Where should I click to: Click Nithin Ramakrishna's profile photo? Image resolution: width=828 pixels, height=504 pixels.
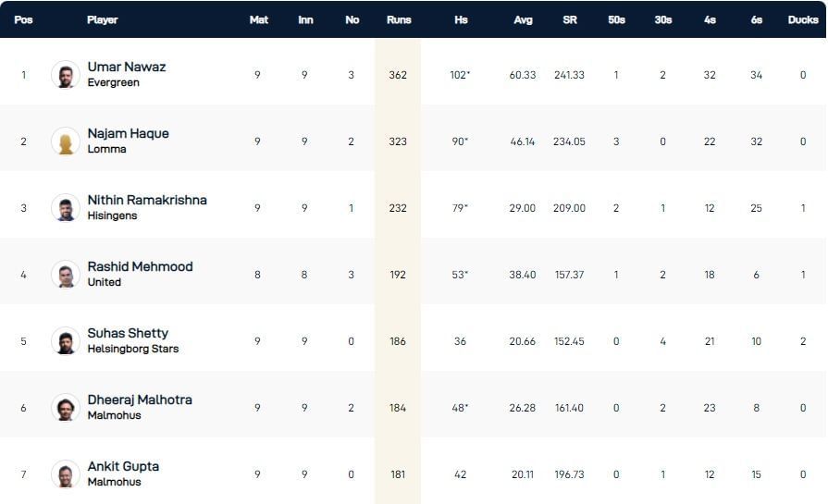point(66,208)
